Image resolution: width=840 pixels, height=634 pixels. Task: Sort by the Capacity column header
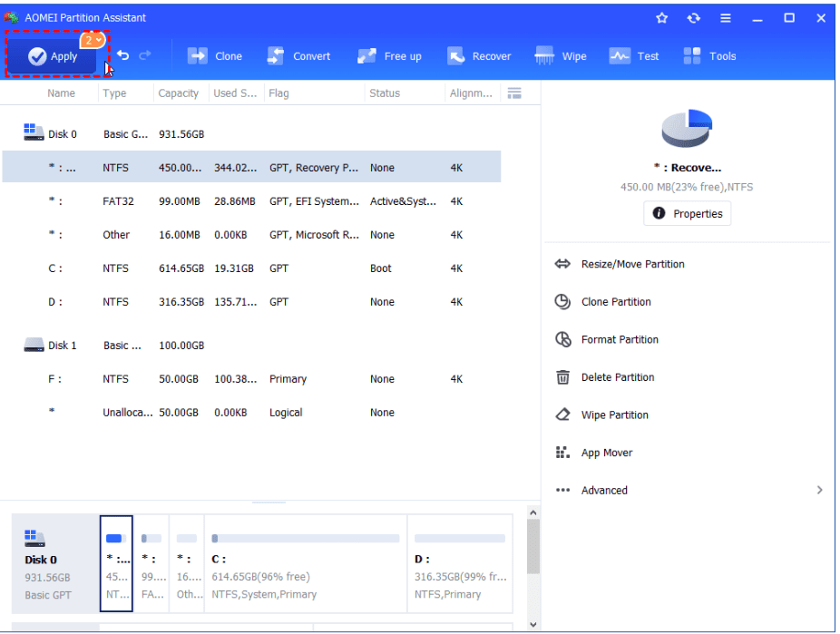pyautogui.click(x=179, y=93)
